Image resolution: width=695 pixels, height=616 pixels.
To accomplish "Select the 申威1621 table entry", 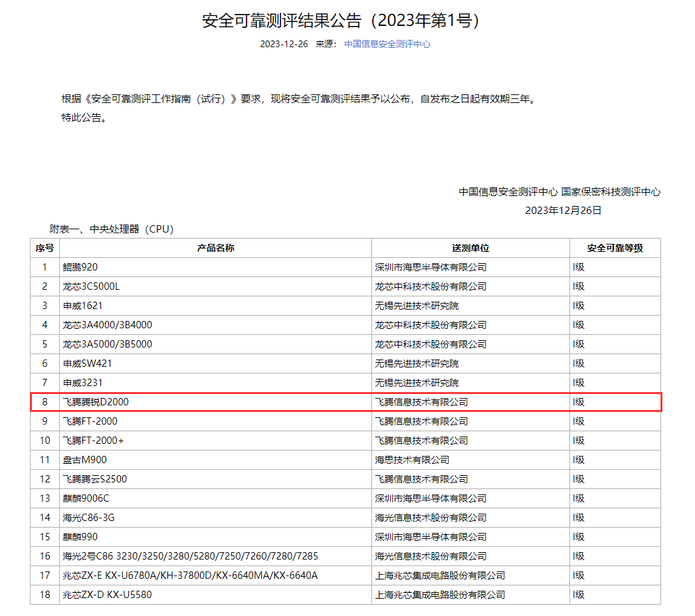I will coord(82,306).
